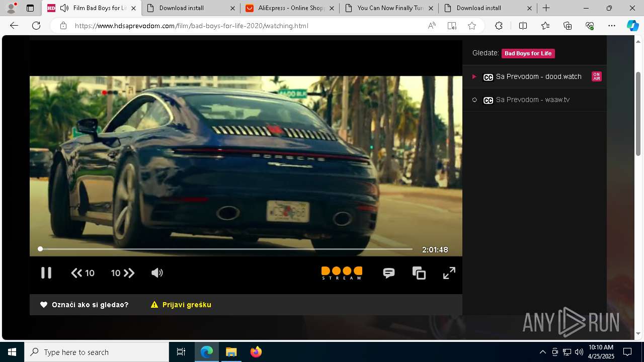Viewport: 644px width, 362px height.
Task: Close the AliExpress tab
Action: pyautogui.click(x=331, y=8)
